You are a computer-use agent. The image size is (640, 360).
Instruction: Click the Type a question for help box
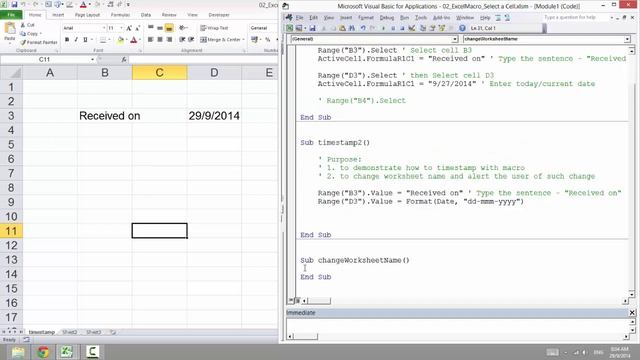tap(576, 18)
